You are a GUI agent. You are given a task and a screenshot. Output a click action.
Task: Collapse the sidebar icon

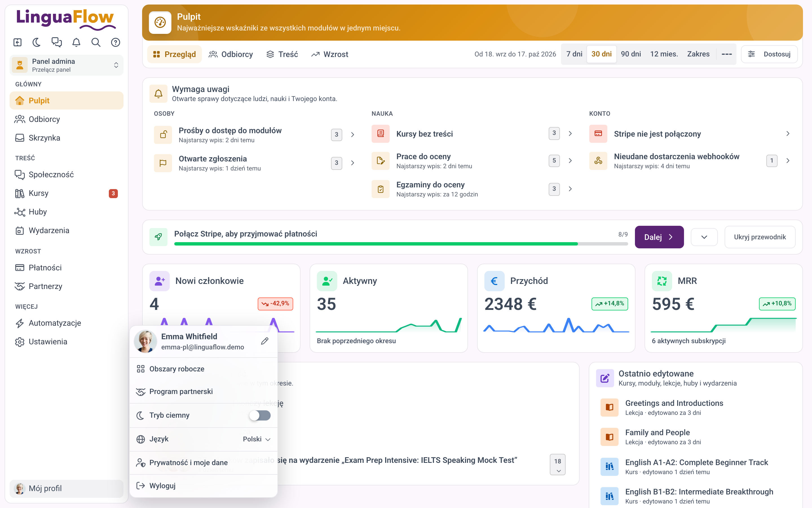17,42
